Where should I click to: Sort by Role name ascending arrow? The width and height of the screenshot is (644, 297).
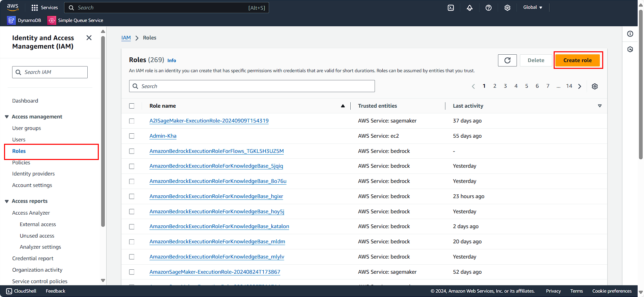[x=343, y=106]
